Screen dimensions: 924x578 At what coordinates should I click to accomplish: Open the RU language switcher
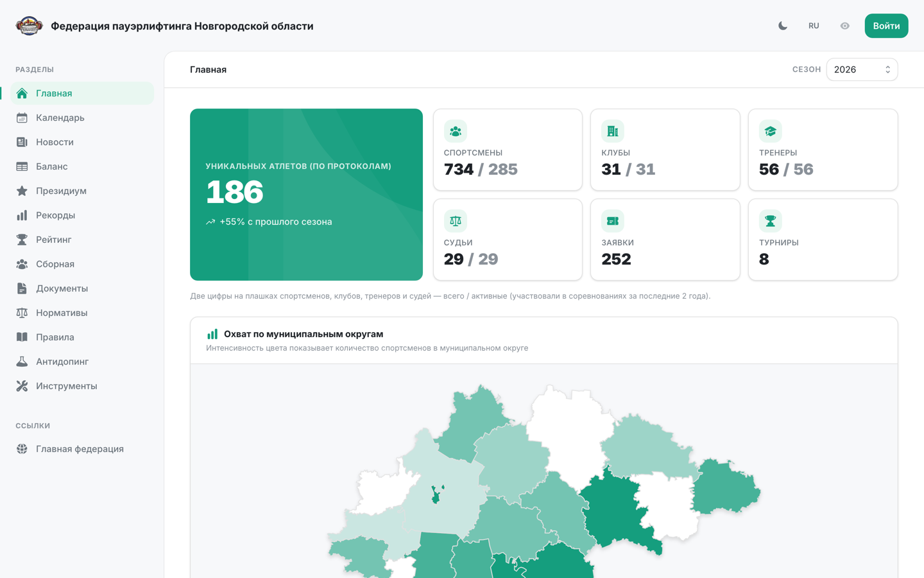tap(814, 26)
